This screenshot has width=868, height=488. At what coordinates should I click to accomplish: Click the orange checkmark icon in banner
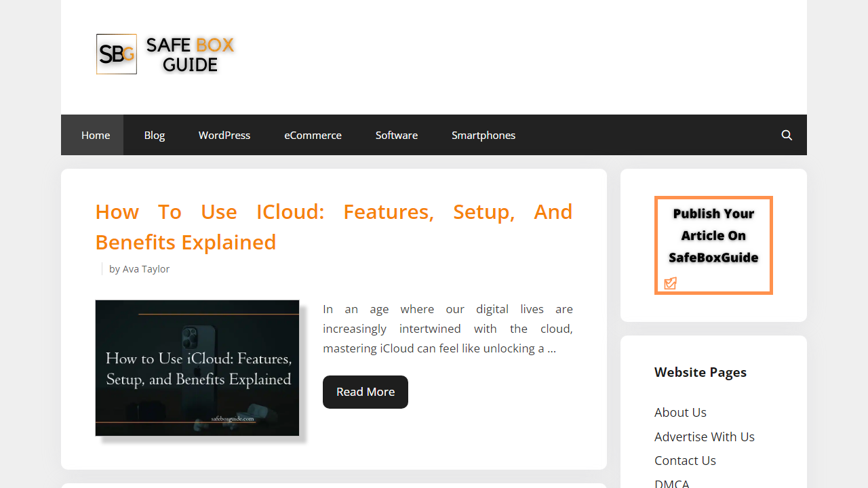[671, 283]
